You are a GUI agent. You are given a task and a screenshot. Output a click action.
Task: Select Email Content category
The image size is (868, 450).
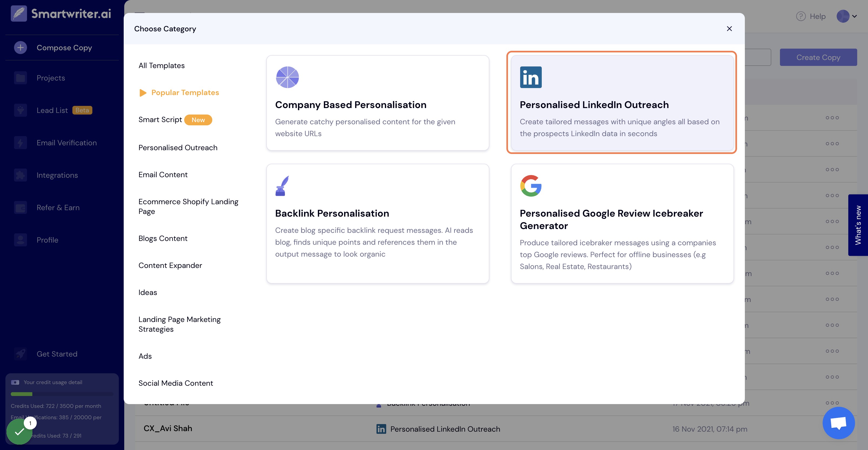pos(163,174)
